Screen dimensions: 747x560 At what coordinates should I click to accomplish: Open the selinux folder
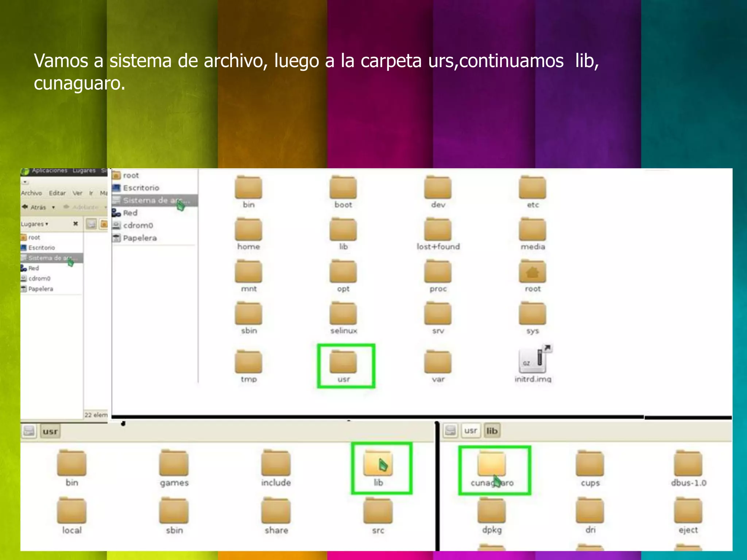click(x=343, y=318)
